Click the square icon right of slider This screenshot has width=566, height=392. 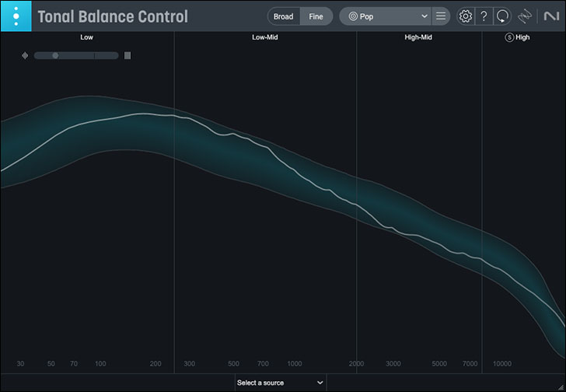coord(128,55)
